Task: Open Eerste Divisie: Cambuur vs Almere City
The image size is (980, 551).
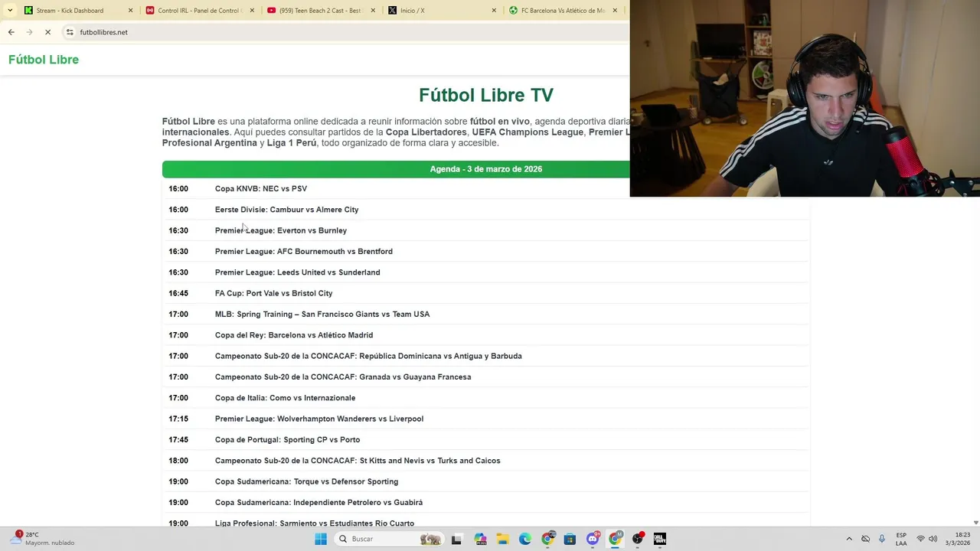Action: click(485, 210)
